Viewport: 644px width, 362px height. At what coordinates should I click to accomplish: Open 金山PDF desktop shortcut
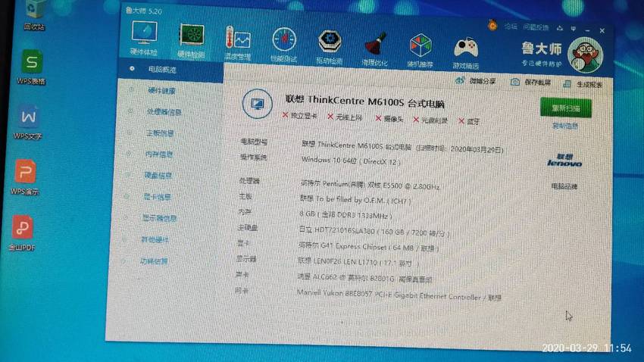pos(23,233)
